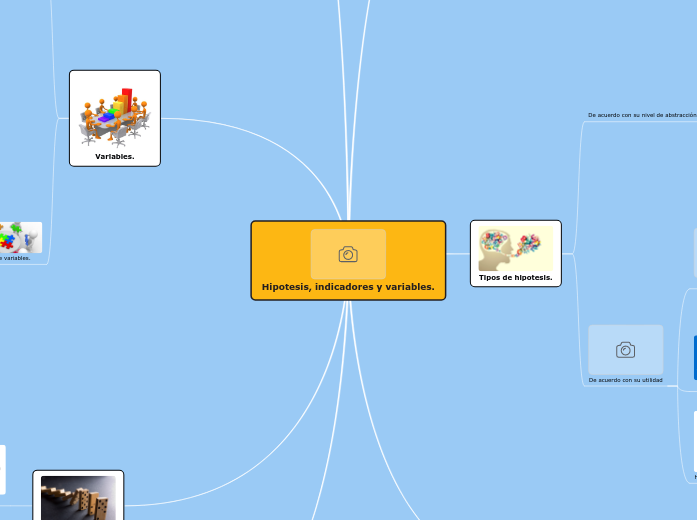Viewport: 697px width, 520px height.
Task: Click the camera placeholder above "De acuerdo con su utilidad"
Action: 625,349
